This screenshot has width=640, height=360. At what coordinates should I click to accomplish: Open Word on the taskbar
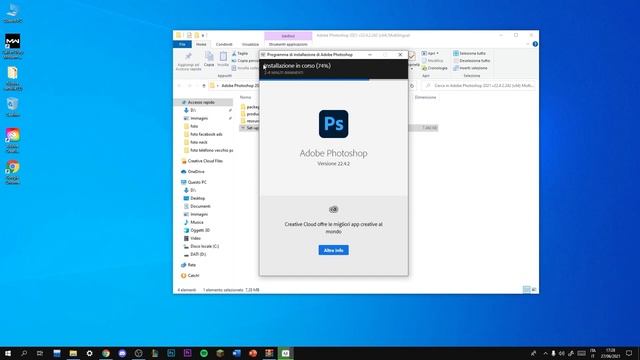(x=236, y=353)
